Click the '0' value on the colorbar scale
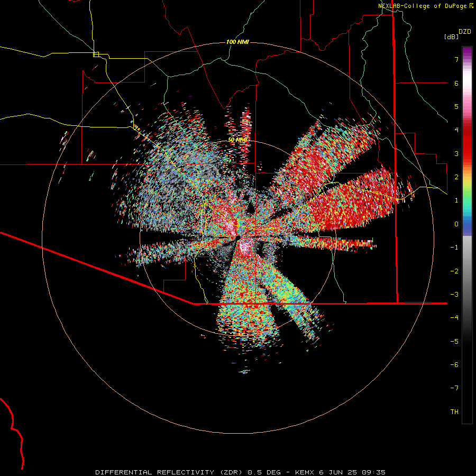 pos(456,224)
